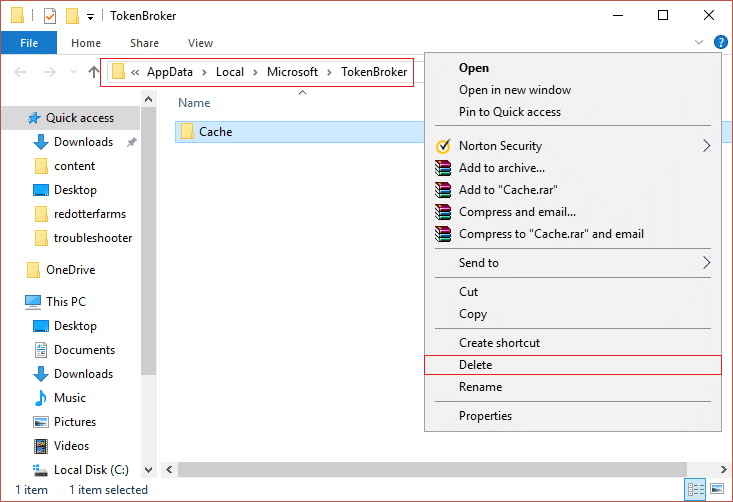This screenshot has width=733, height=502.
Task: Select the Cache folder
Action: click(x=300, y=132)
